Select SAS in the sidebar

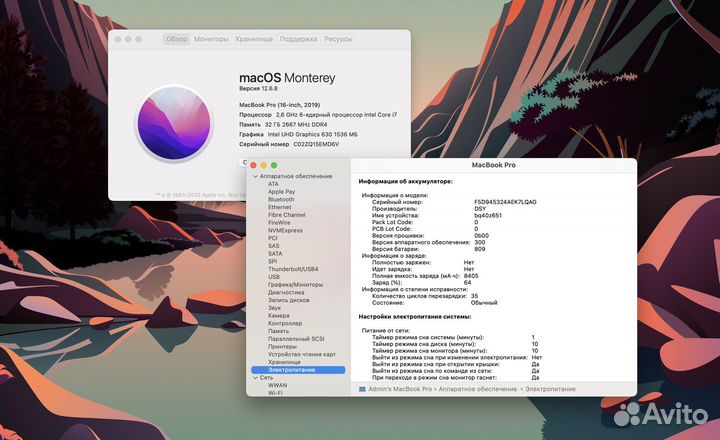274,246
